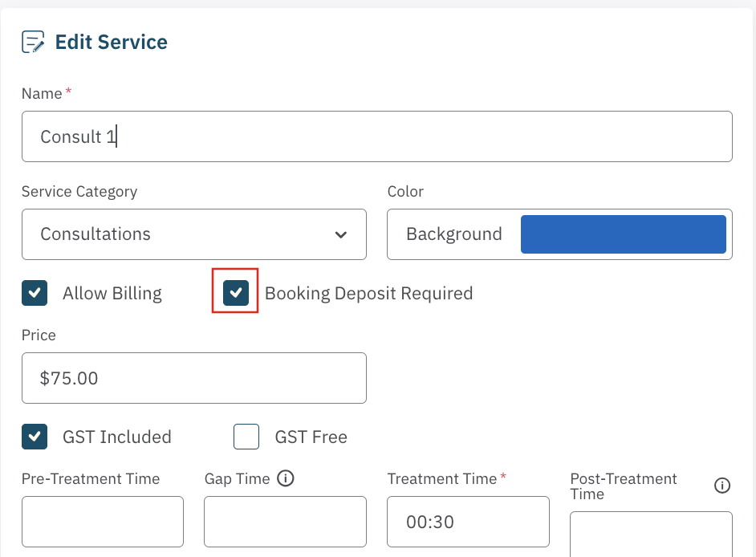Select the empty Pre-Treatment Time field
This screenshot has height=557, width=756.
(102, 522)
